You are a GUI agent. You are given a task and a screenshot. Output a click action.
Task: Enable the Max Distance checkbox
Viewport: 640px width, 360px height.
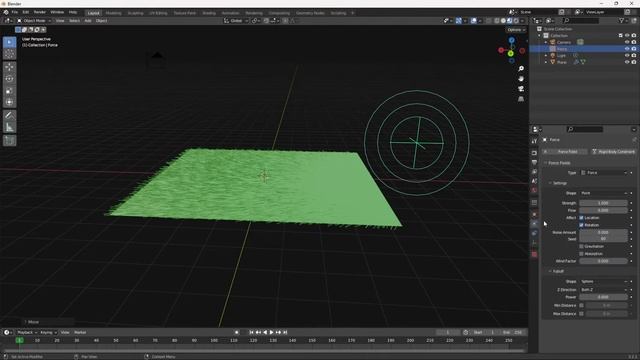pos(581,313)
